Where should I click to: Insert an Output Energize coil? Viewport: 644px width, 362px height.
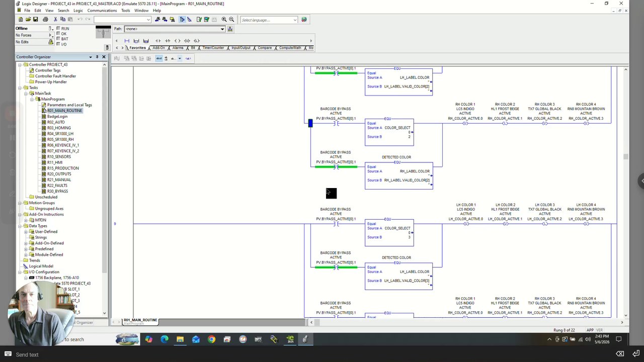177,41
